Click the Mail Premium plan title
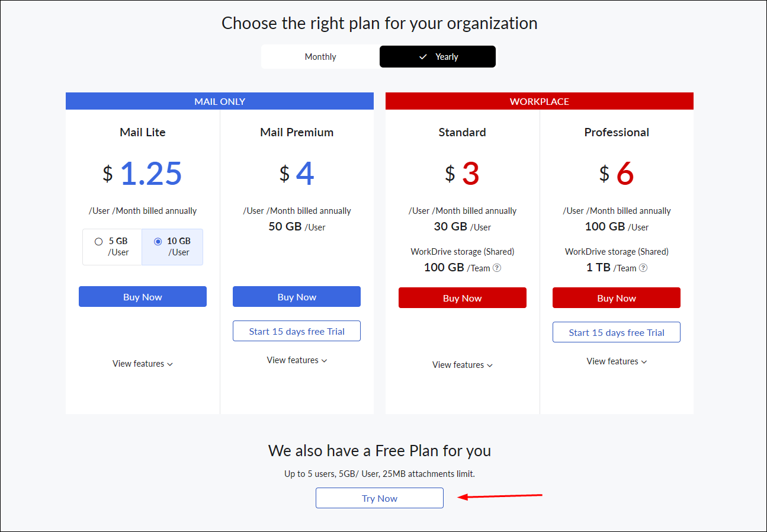Screen dimensions: 767x532 297,132
